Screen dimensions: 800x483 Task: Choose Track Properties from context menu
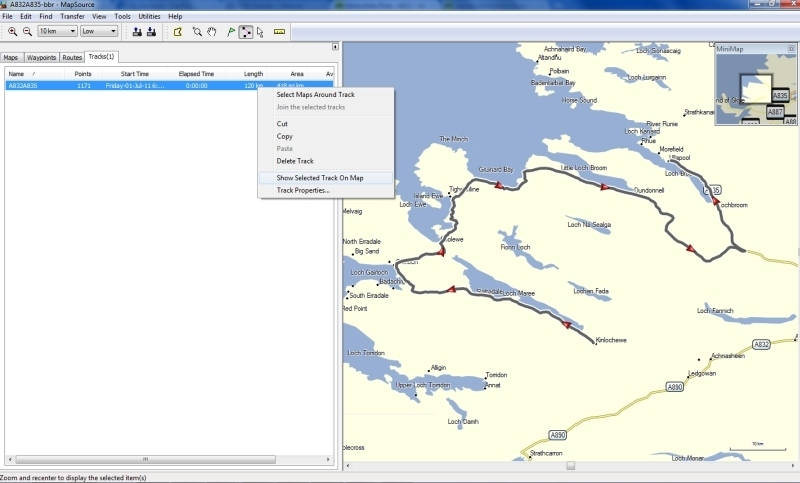tap(303, 190)
